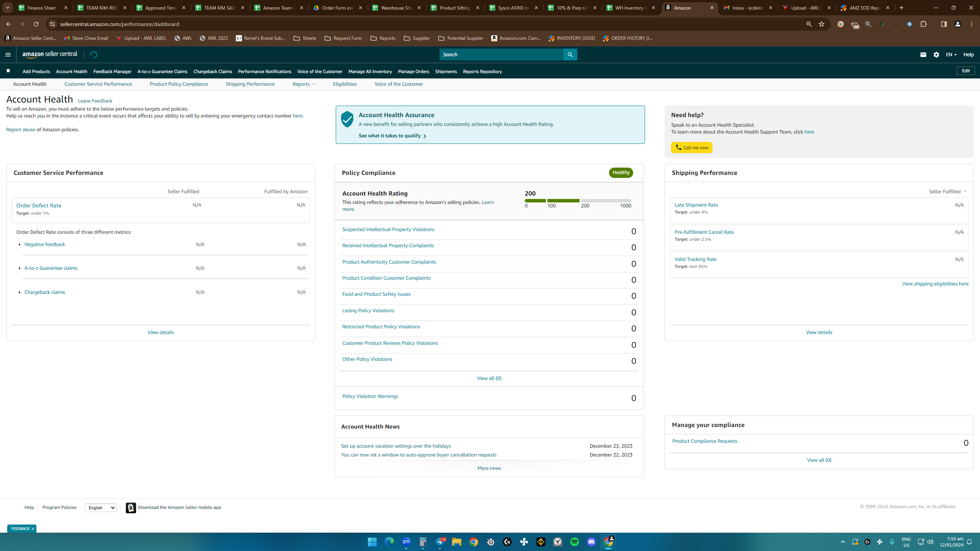Switch to Customer Service Performance tab
The image size is (980, 551).
tap(98, 84)
